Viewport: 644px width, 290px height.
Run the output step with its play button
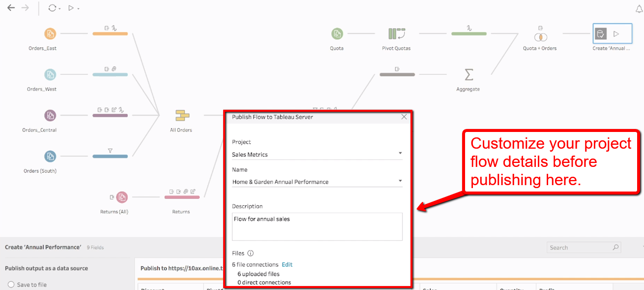tap(616, 34)
